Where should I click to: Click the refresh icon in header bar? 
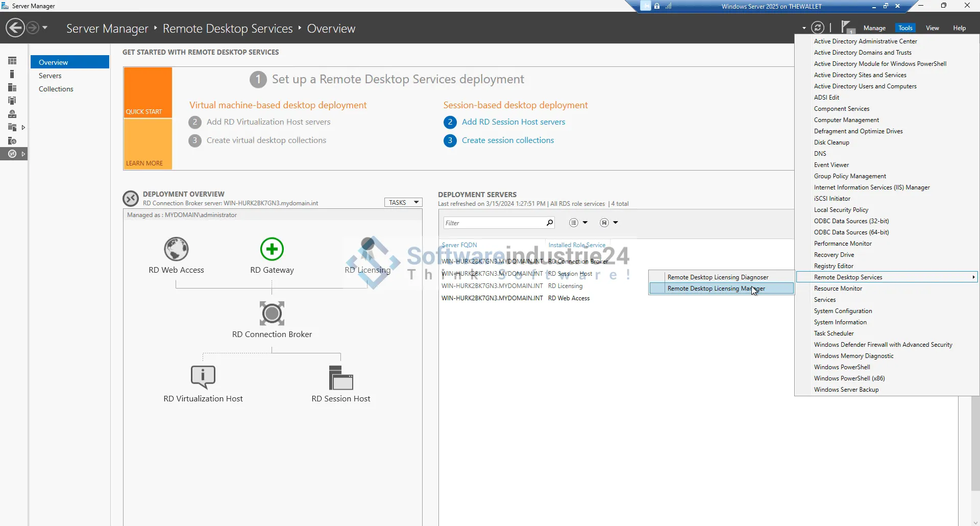coord(817,28)
